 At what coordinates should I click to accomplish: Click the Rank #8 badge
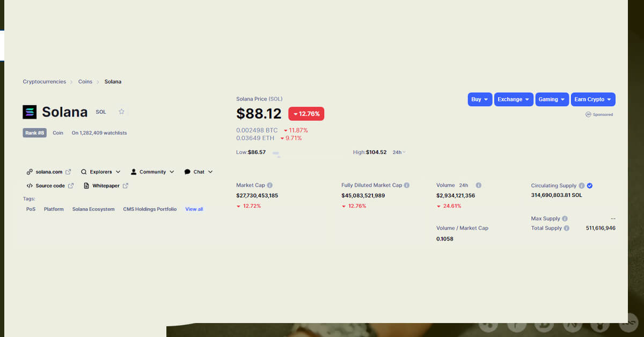[x=35, y=133]
